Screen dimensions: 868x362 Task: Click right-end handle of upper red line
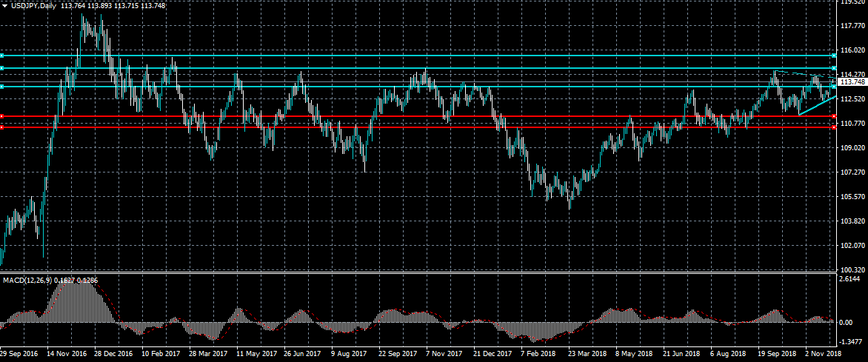[x=834, y=116]
